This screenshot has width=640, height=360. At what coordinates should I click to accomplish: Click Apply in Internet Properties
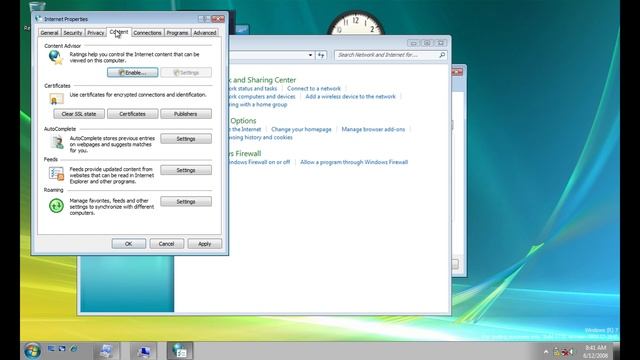(x=204, y=244)
